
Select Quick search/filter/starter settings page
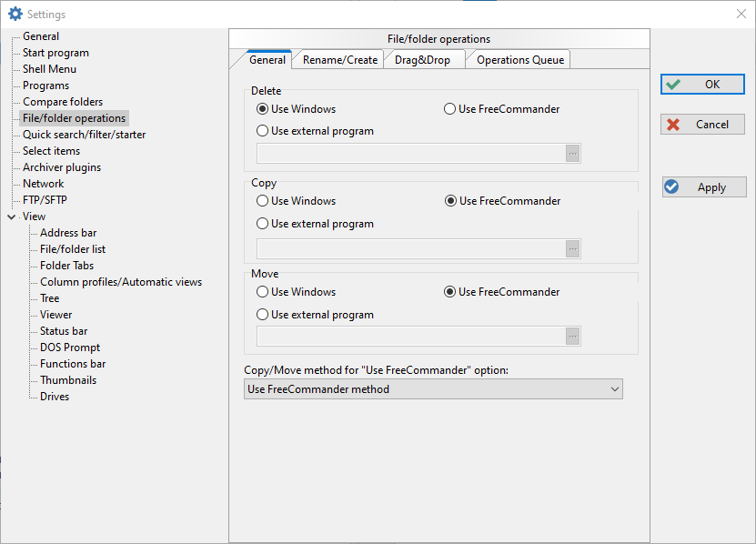[x=84, y=135]
